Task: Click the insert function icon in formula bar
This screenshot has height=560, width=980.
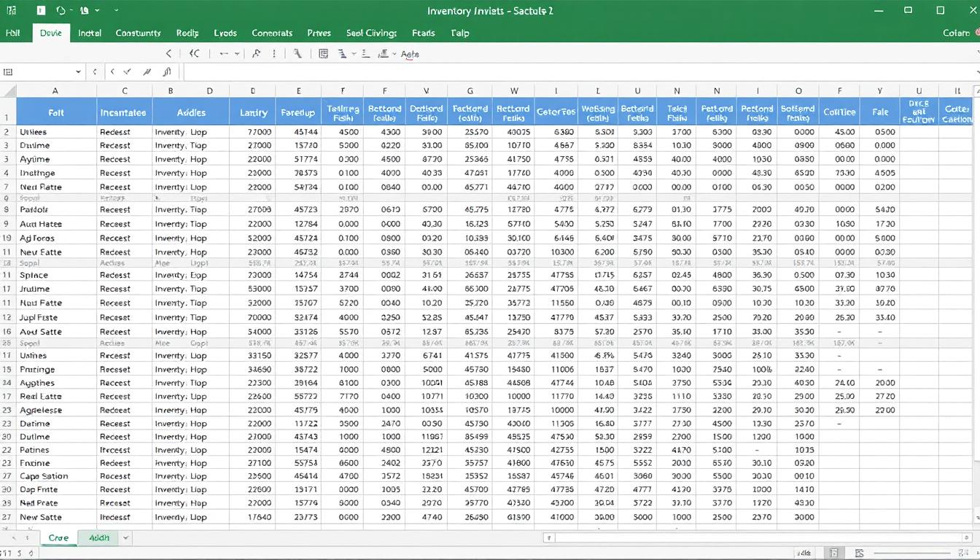Action: point(167,72)
